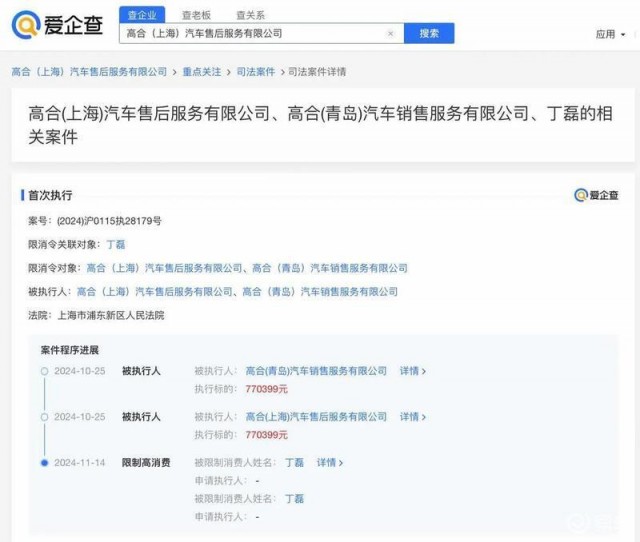Open 高合（青岛）汽车销售服务有限公司 in 限消令对象 row

pyautogui.click(x=330, y=268)
